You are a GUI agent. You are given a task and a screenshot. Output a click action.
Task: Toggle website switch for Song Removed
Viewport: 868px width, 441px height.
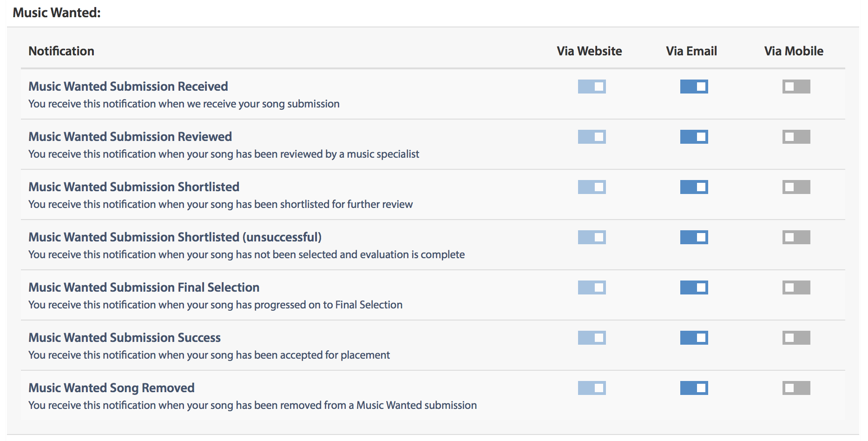tap(592, 388)
